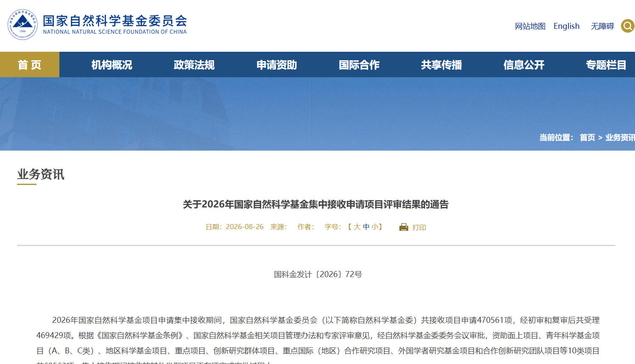
Task: Click the article title about 2026年评审结果的通告
Action: pyautogui.click(x=316, y=204)
